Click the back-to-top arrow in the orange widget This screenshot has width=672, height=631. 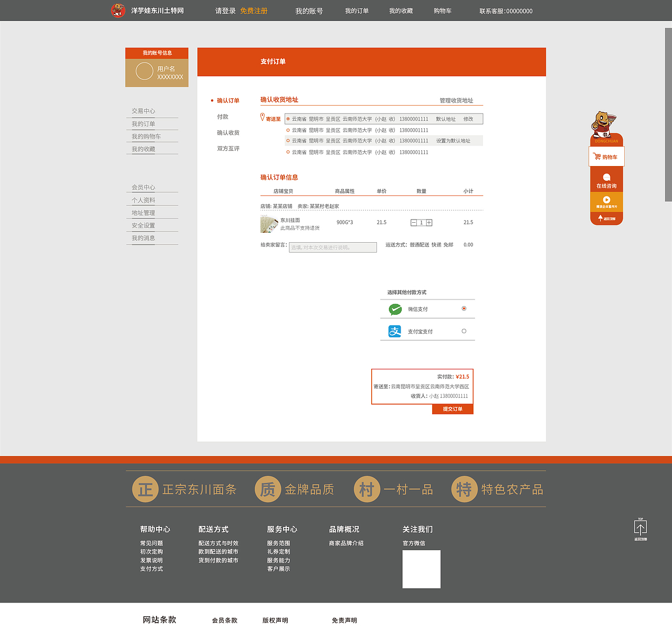click(x=601, y=218)
